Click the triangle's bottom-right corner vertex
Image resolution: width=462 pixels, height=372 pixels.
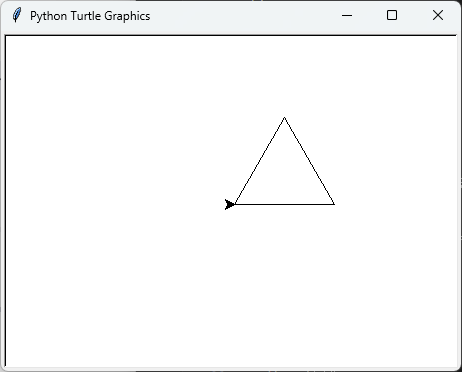tap(334, 204)
